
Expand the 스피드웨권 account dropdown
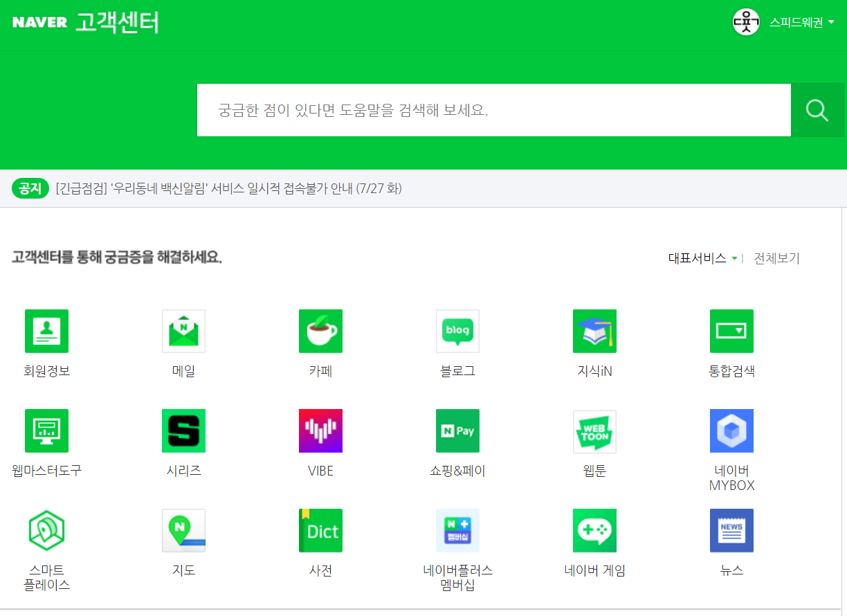(x=802, y=22)
